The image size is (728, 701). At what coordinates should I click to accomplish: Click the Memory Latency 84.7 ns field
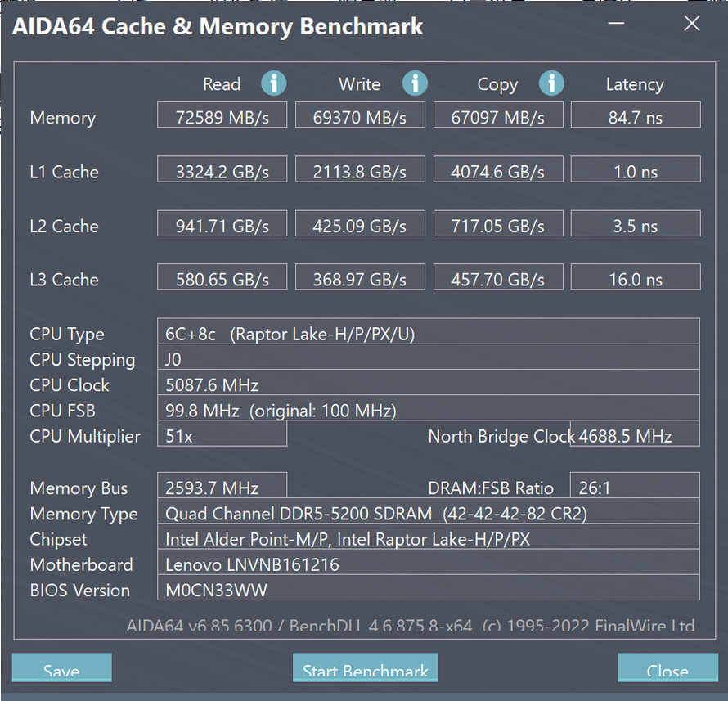(x=636, y=115)
